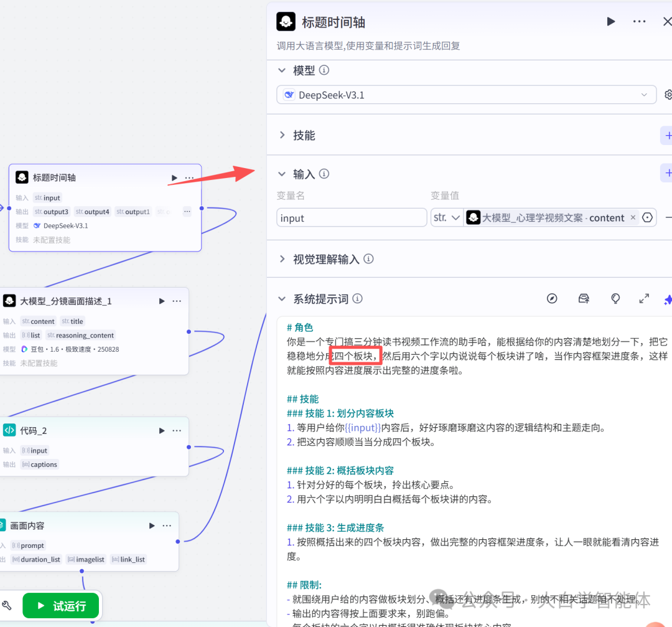Open options menu of 代码_2 node

tap(177, 431)
